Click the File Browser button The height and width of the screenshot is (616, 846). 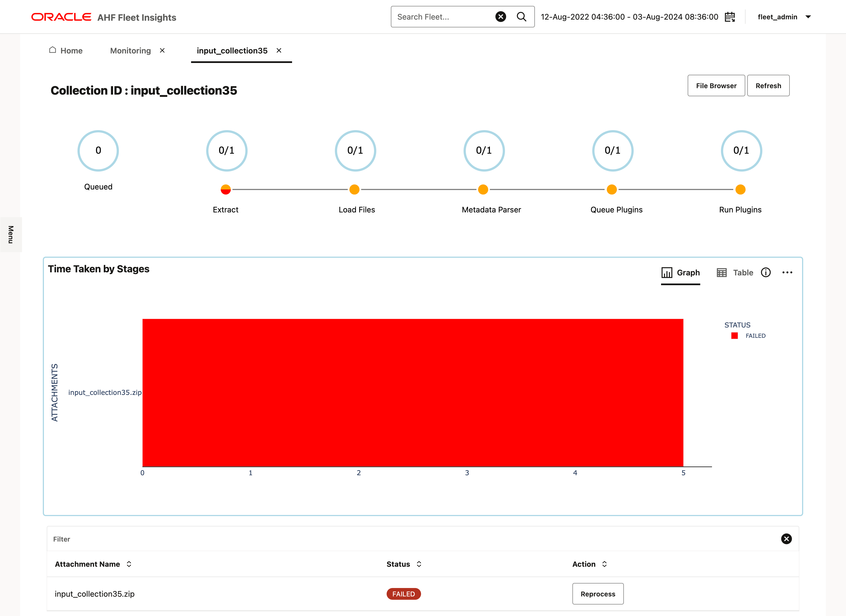tap(716, 86)
